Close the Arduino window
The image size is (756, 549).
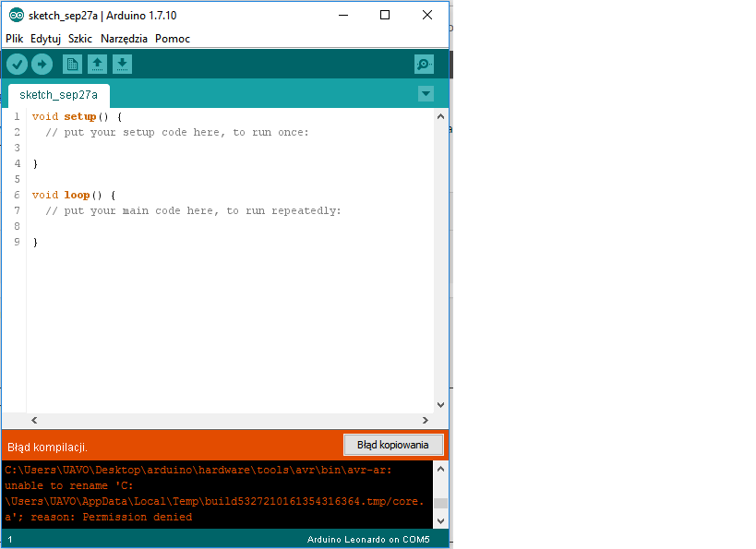pos(427,16)
